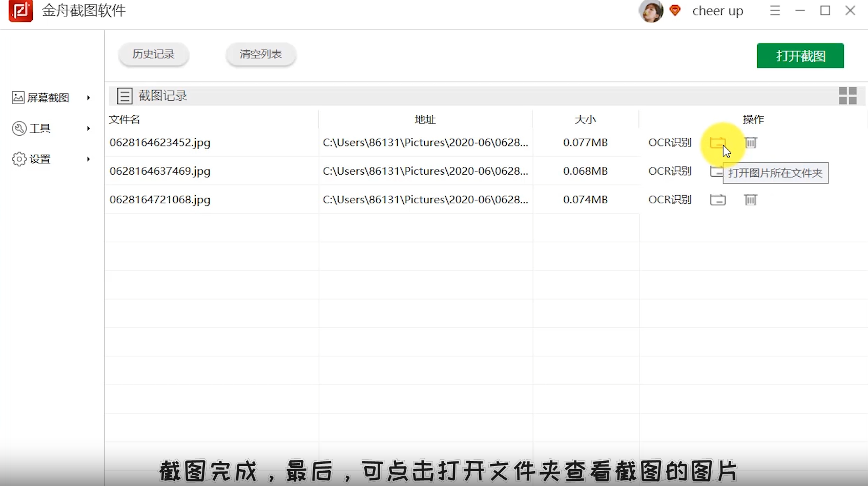The image size is (868, 486).
Task: Click the 清空列表 button
Action: point(261,54)
